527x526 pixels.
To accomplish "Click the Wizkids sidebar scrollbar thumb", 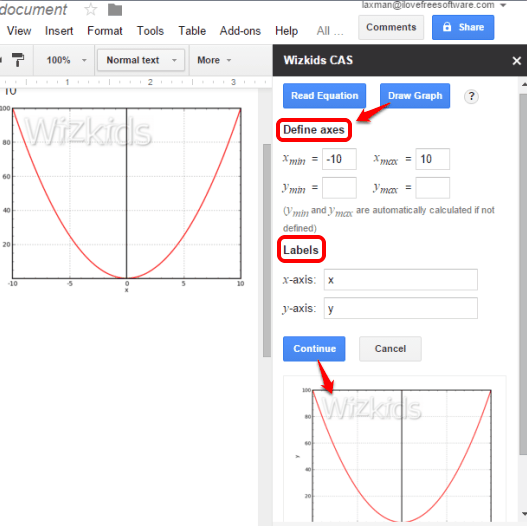I will point(523,274).
